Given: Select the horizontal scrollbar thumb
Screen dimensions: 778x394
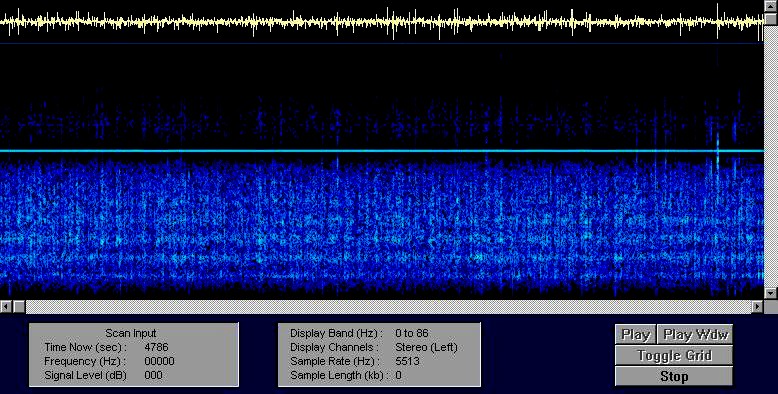Looking at the screenshot, I should tap(19, 307).
